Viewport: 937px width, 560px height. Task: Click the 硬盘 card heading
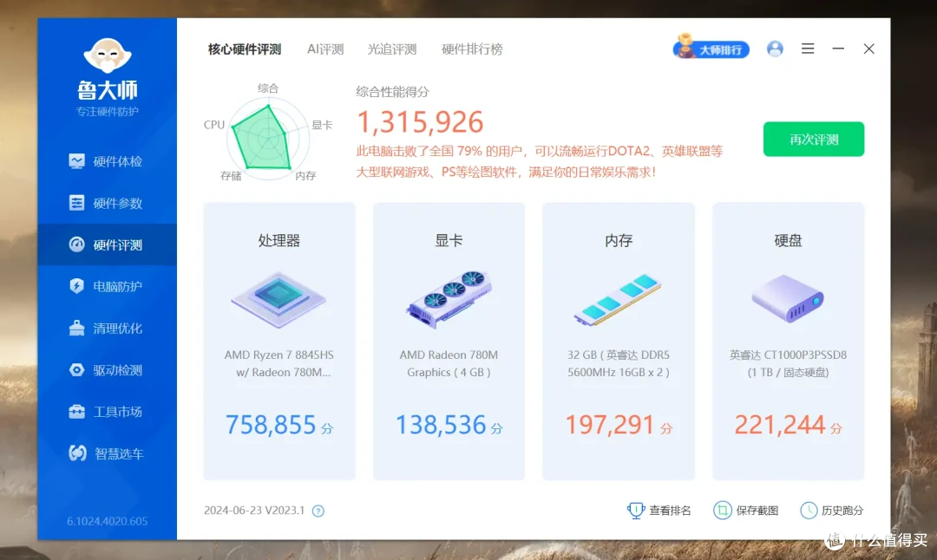(x=788, y=241)
